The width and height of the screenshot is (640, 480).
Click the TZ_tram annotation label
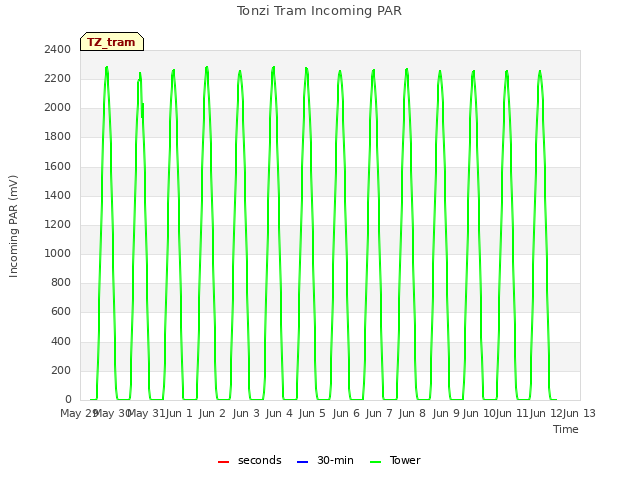pyautogui.click(x=112, y=42)
